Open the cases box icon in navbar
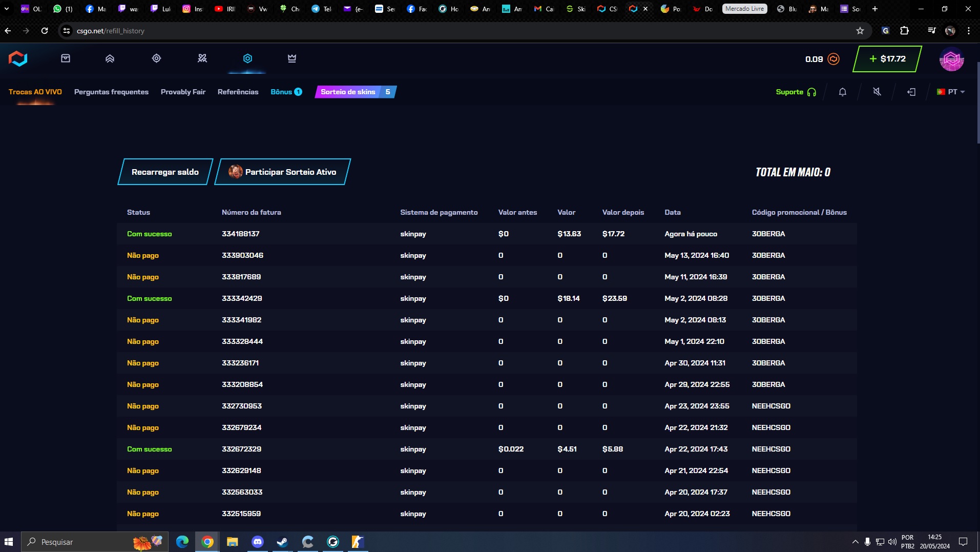The width and height of the screenshot is (980, 552). pyautogui.click(x=66, y=58)
